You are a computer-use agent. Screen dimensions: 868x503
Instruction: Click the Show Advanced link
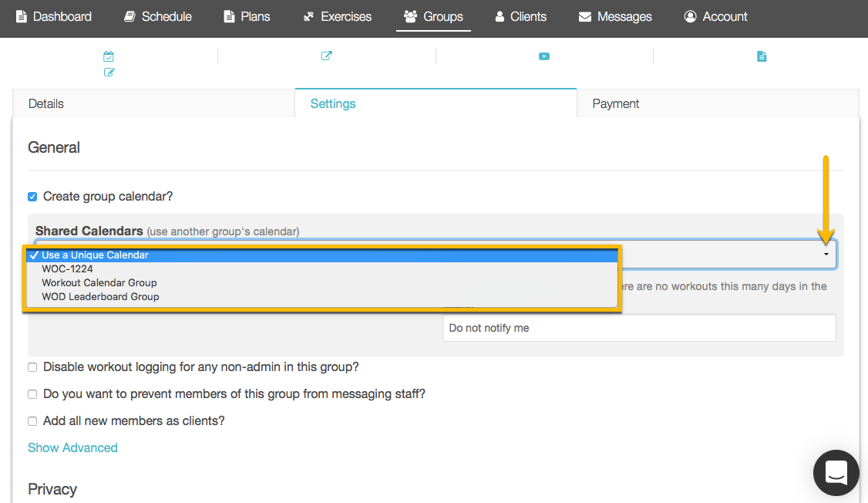coord(72,447)
